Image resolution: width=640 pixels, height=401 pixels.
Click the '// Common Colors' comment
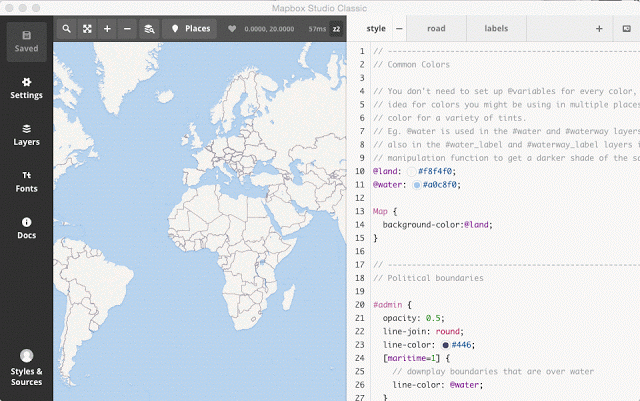pyautogui.click(x=411, y=65)
